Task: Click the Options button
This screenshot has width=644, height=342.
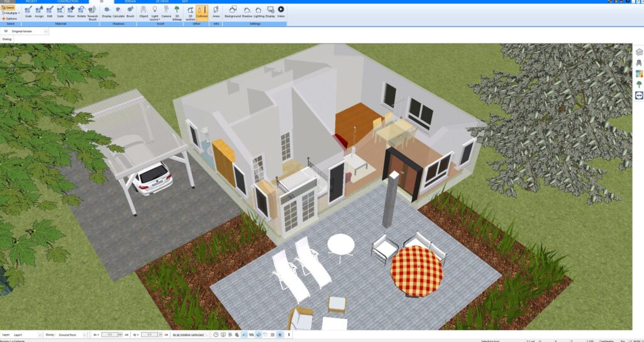Action: click(9, 18)
